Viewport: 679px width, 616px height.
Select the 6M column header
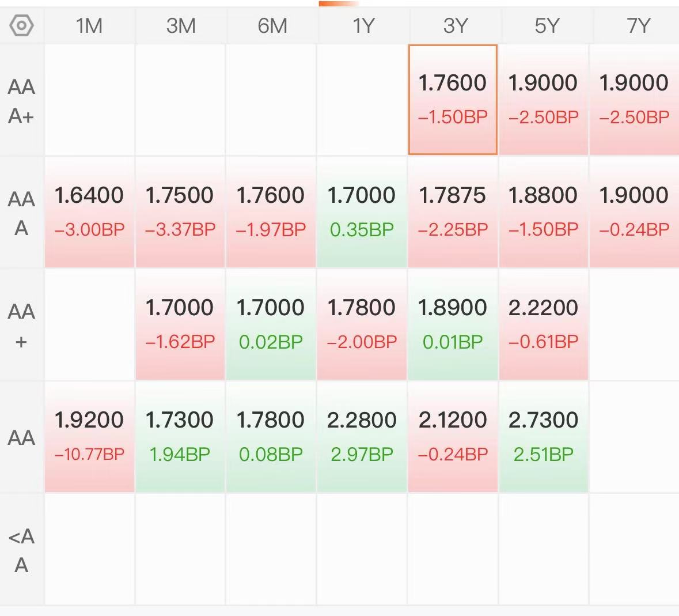tap(272, 25)
